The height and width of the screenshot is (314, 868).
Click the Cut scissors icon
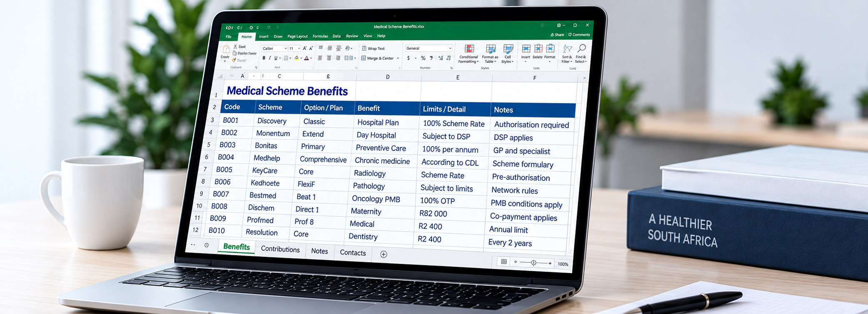click(235, 47)
